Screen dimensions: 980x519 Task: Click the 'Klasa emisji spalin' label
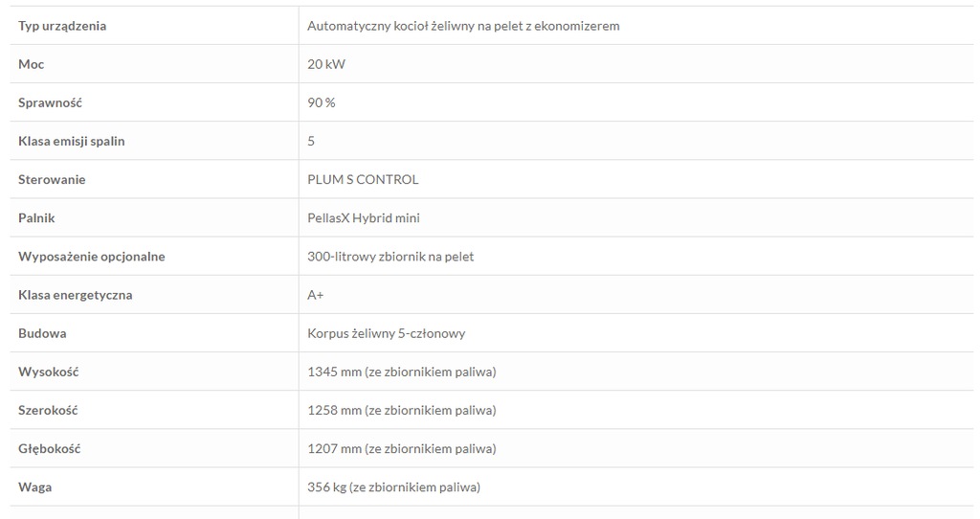coord(71,142)
